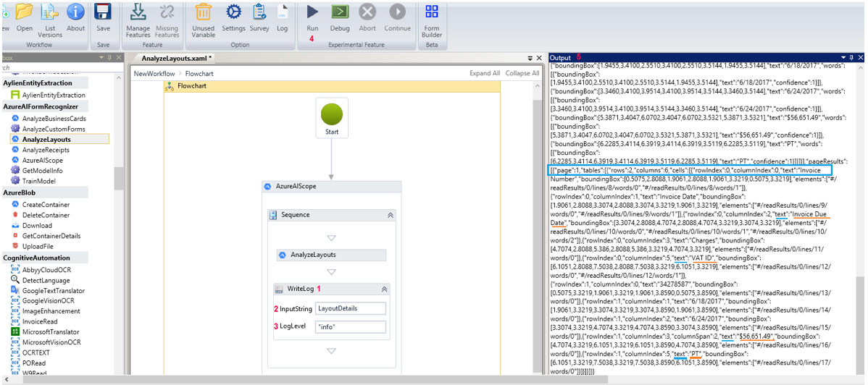Click Flowchart in the breadcrumb
Viewport: 868px width, 385px height.
199,73
